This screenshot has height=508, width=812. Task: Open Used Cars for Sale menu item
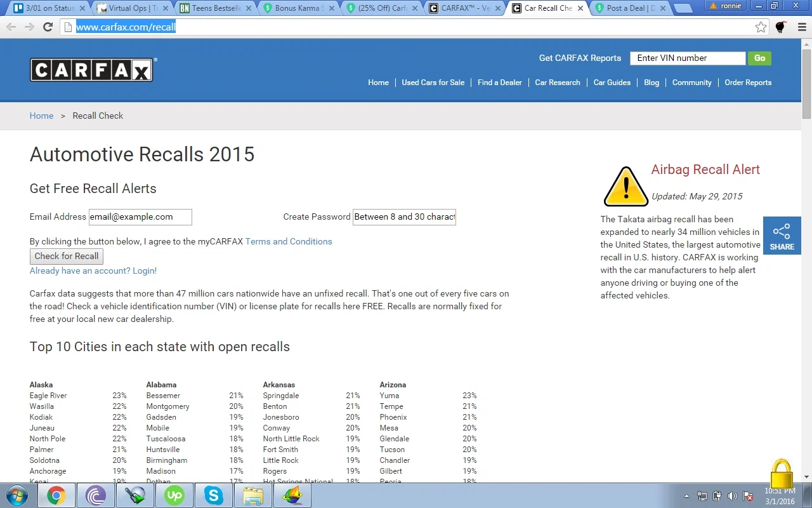[433, 83]
